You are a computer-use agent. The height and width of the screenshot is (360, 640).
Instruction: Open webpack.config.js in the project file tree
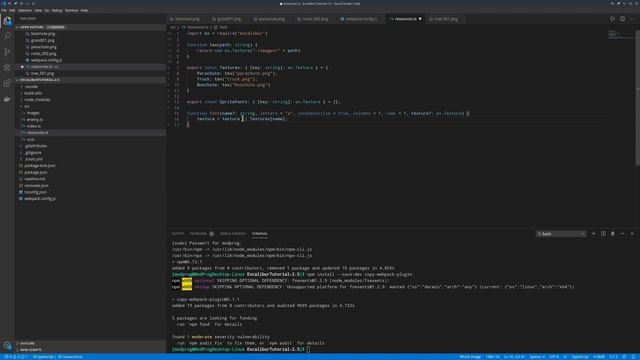40,199
